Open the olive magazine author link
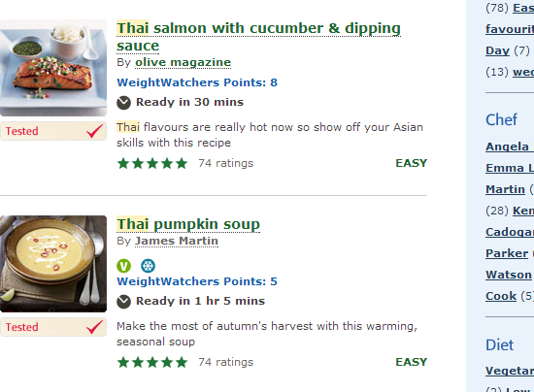534x392 pixels. (183, 62)
